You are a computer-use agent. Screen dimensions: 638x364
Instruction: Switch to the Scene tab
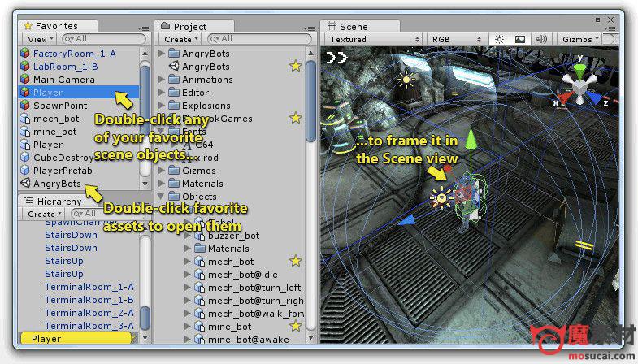click(x=360, y=27)
